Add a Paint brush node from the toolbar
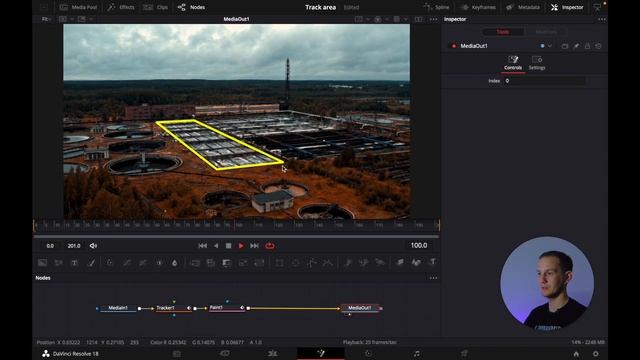 pyautogui.click(x=91, y=262)
